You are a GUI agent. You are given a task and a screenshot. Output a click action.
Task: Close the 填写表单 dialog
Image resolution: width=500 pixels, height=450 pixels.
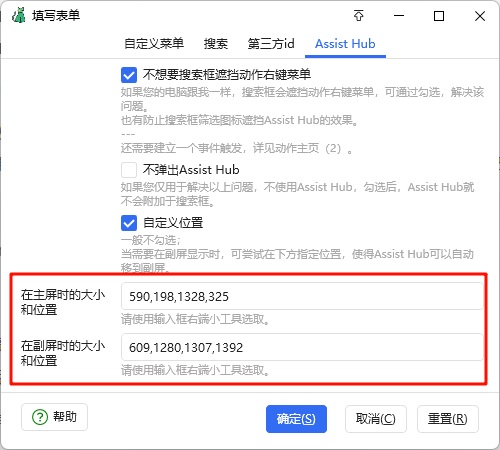[x=480, y=16]
